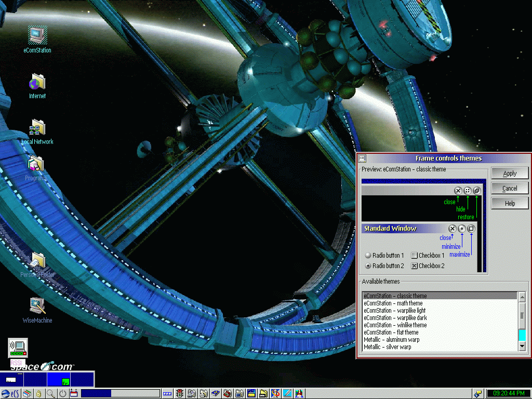
Task: Open Frame controls themes system menu icon
Action: 363,158
